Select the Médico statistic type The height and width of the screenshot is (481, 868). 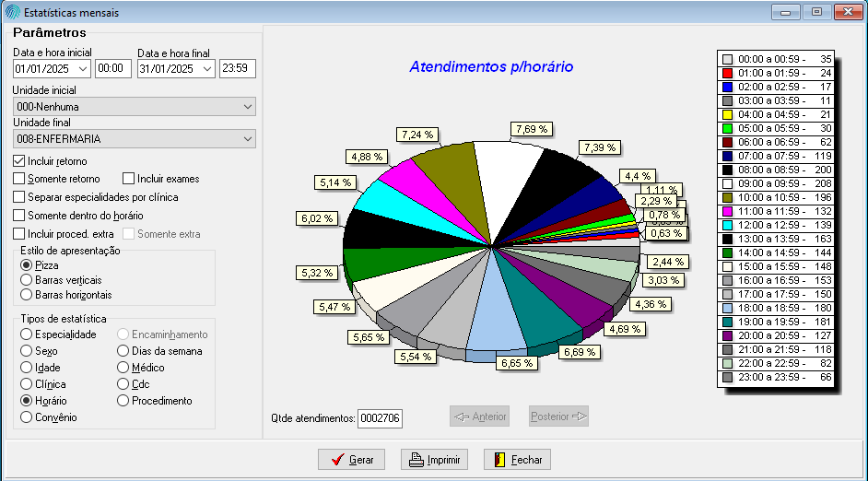(x=124, y=368)
